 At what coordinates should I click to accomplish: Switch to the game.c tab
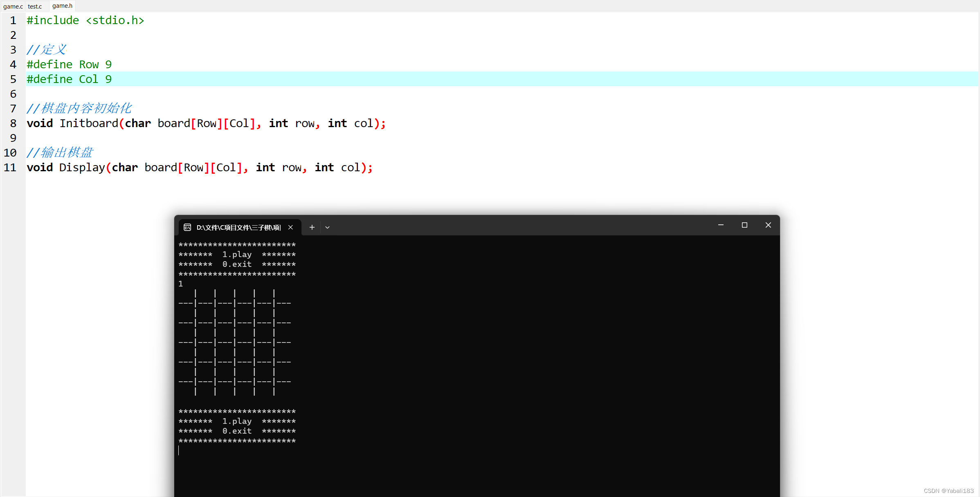coord(13,6)
